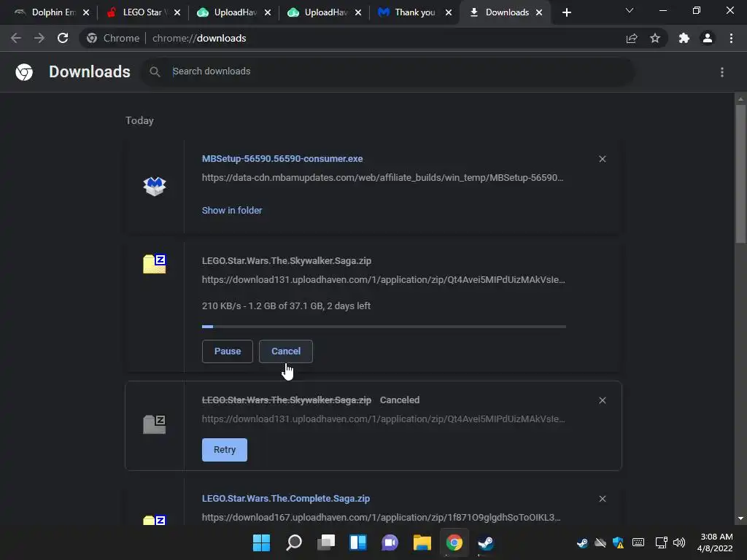The image size is (747, 560).
Task: Expand the tab search chevron
Action: 630,10
